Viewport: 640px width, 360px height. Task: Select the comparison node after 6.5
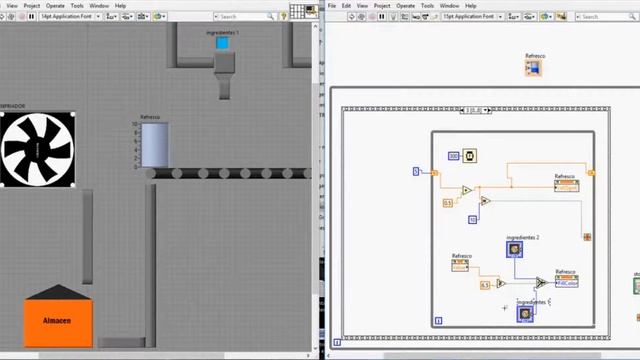(501, 283)
